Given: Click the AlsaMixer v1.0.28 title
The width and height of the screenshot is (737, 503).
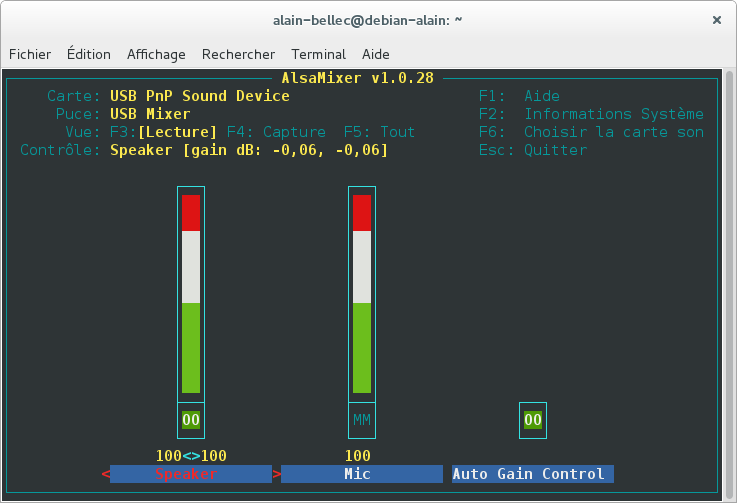Looking at the screenshot, I should [358, 78].
